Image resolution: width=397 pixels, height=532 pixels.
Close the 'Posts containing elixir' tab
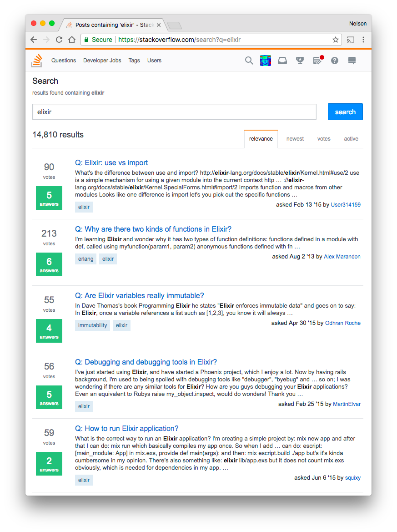click(158, 25)
